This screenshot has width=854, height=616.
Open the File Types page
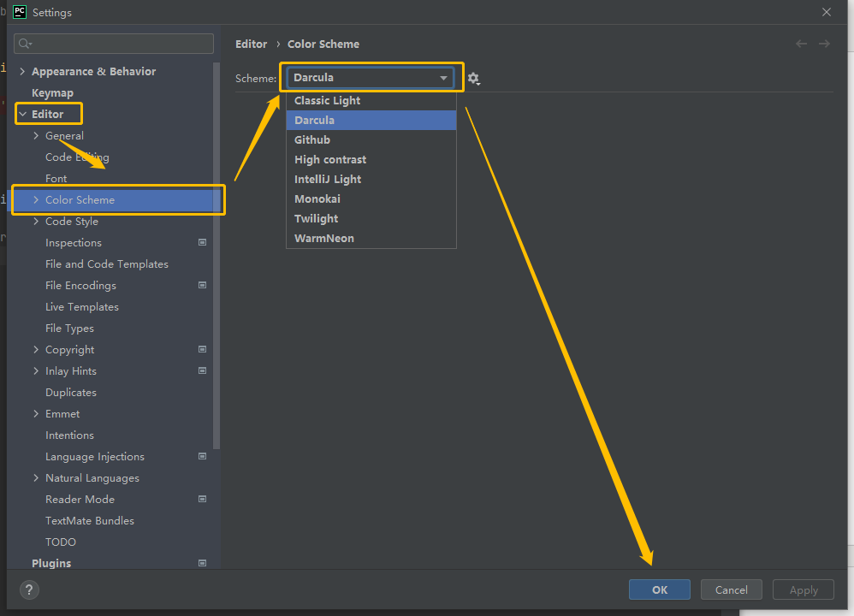tap(69, 329)
